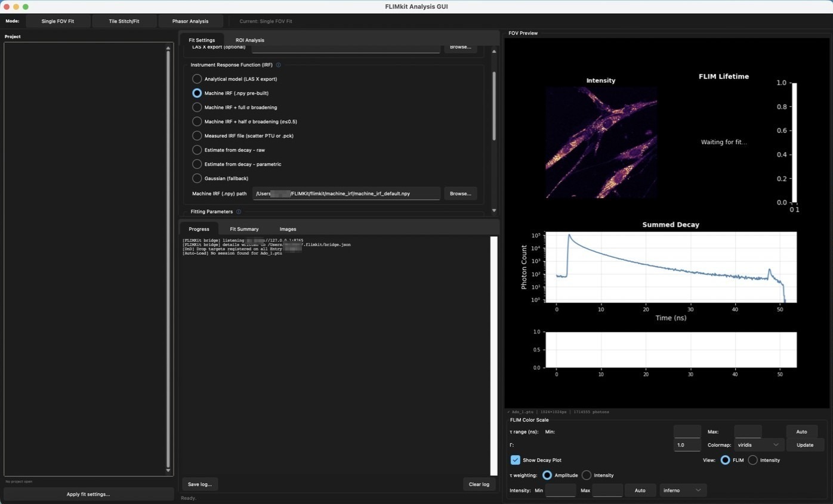Open the Fit Summary tab
This screenshot has width=833, height=504.
(x=244, y=229)
